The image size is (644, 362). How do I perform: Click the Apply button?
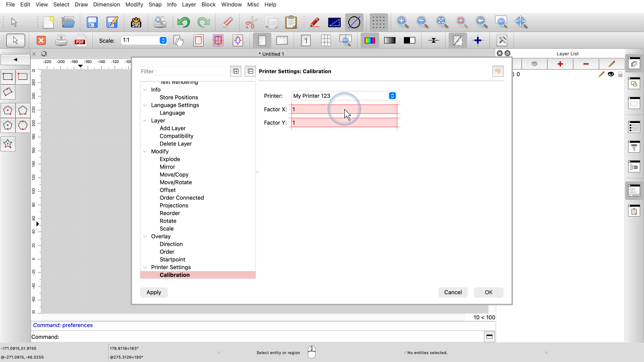(154, 292)
